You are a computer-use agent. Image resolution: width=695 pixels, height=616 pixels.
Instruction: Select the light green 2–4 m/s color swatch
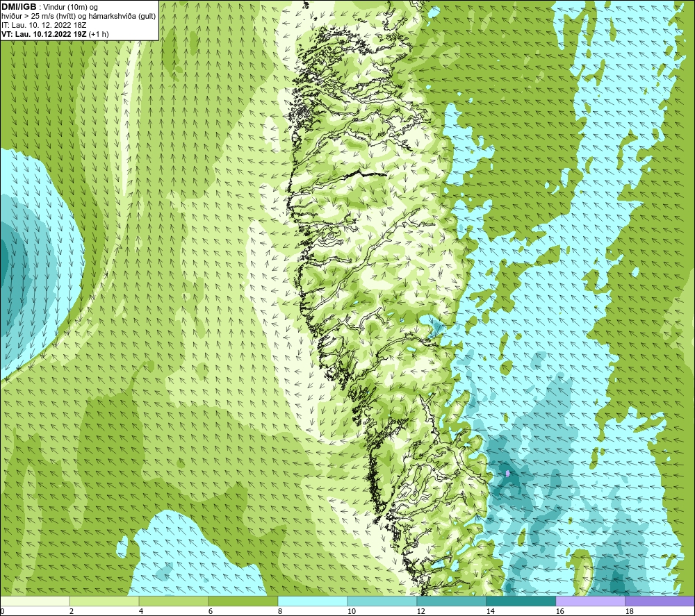(x=104, y=601)
